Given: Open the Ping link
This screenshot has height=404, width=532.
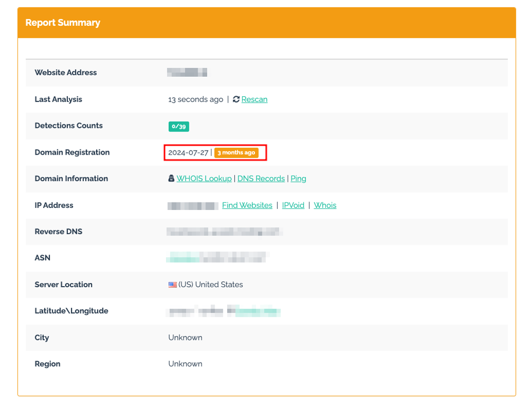Looking at the screenshot, I should [x=298, y=178].
